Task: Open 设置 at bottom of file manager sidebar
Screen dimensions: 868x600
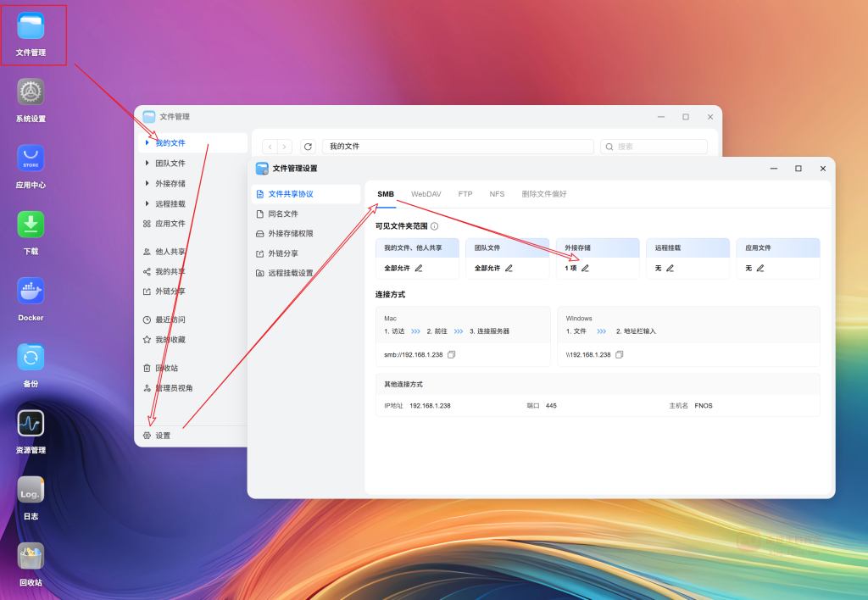Action: click(162, 436)
